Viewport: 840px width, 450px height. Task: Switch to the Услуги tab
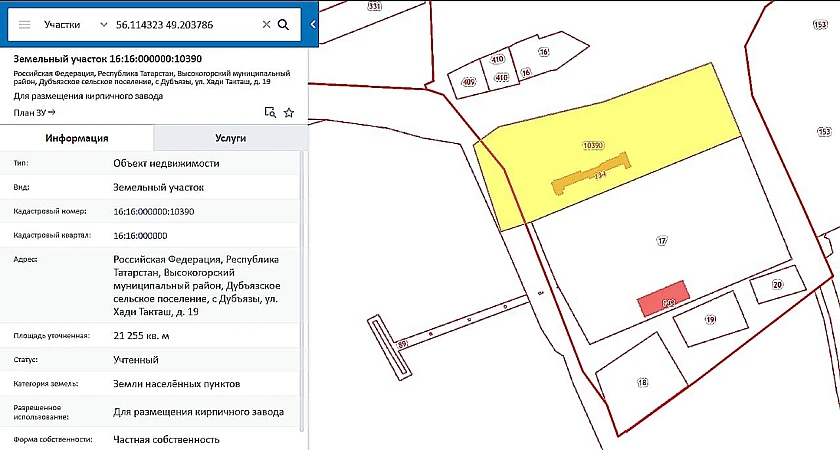pyautogui.click(x=230, y=139)
